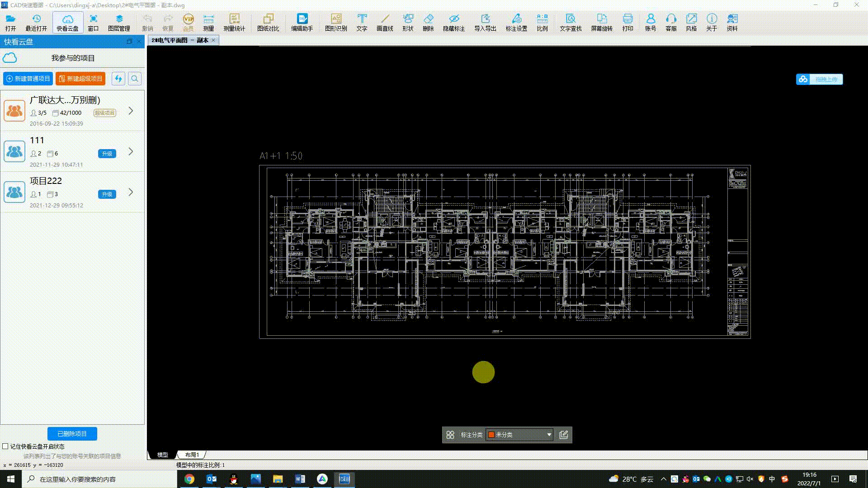Open 文字查找 text search
The width and height of the screenshot is (868, 488).
[x=571, y=22]
